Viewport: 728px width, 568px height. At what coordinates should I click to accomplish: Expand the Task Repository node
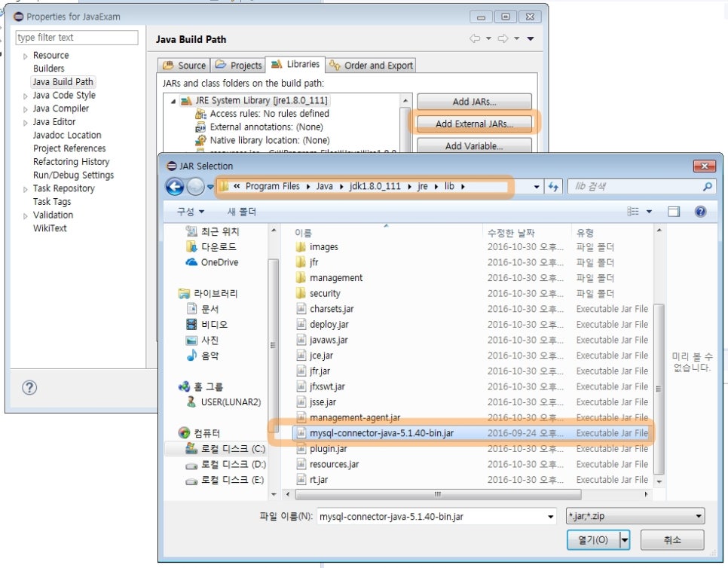click(26, 189)
